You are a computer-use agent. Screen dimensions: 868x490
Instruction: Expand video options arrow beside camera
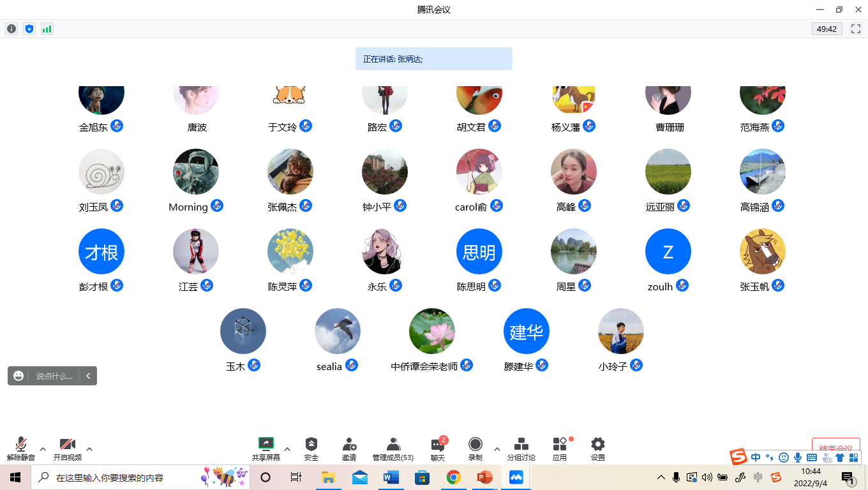pos(89,449)
